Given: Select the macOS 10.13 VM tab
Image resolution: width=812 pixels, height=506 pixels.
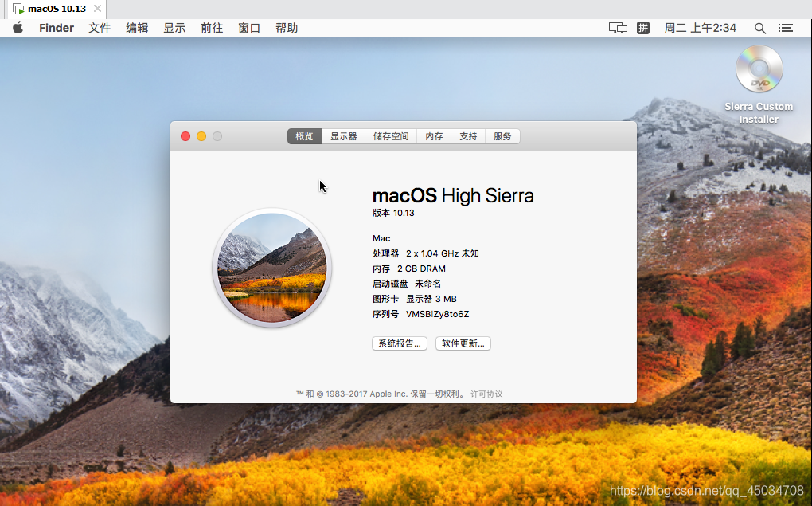Looking at the screenshot, I should pyautogui.click(x=57, y=9).
